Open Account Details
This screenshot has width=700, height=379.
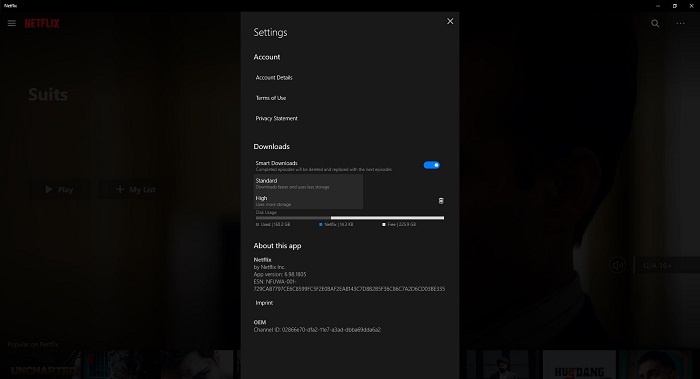click(x=274, y=77)
